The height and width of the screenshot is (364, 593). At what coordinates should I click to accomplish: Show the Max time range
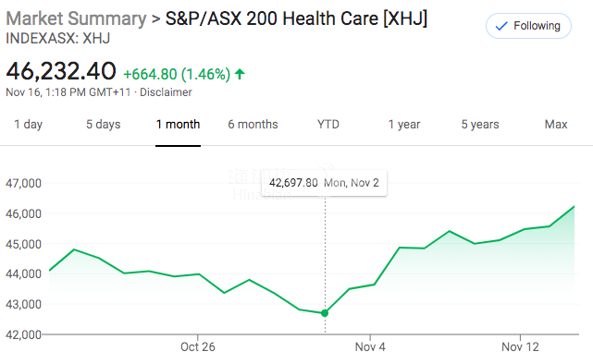click(556, 124)
